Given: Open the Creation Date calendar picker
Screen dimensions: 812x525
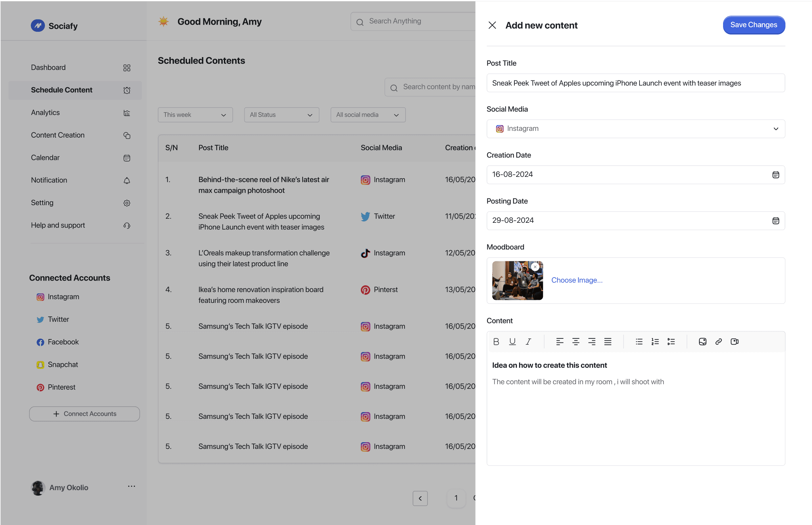Looking at the screenshot, I should 775,175.
